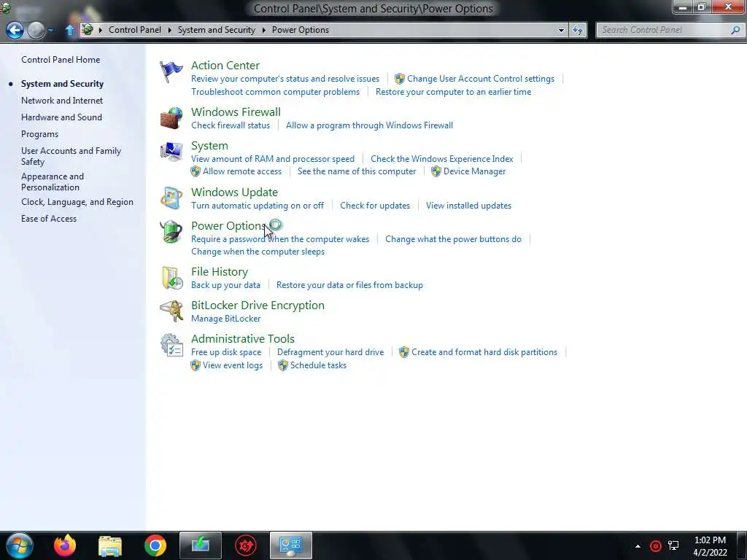
Task: Click the Administrative Tools gear icon
Action: (x=171, y=345)
